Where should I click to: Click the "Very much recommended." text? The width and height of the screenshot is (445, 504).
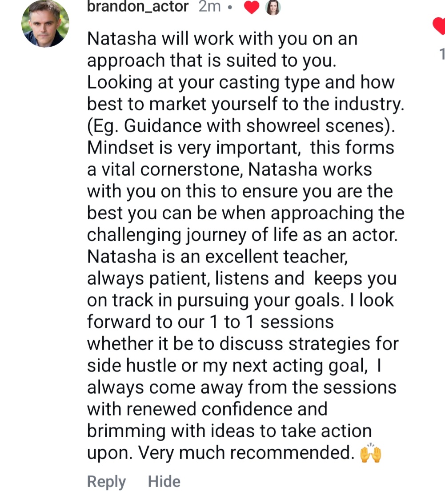pyautogui.click(x=246, y=453)
